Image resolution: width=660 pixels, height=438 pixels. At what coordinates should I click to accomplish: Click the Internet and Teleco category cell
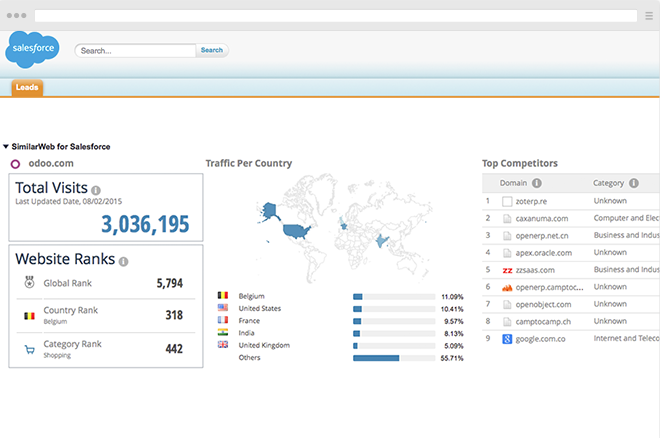point(626,338)
